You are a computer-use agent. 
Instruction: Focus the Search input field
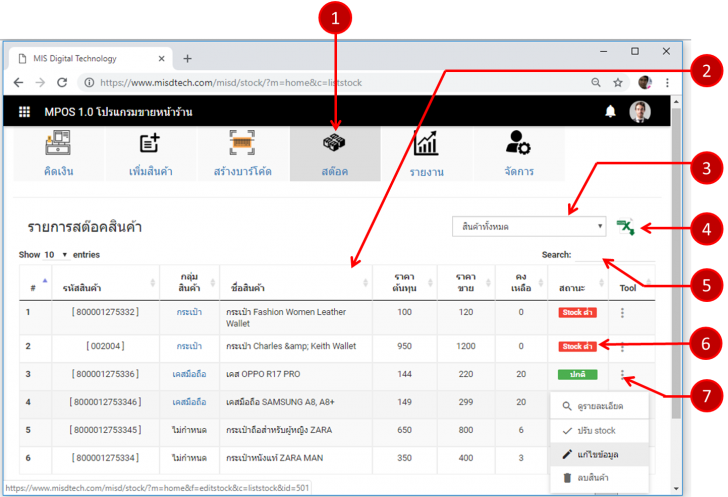point(614,255)
